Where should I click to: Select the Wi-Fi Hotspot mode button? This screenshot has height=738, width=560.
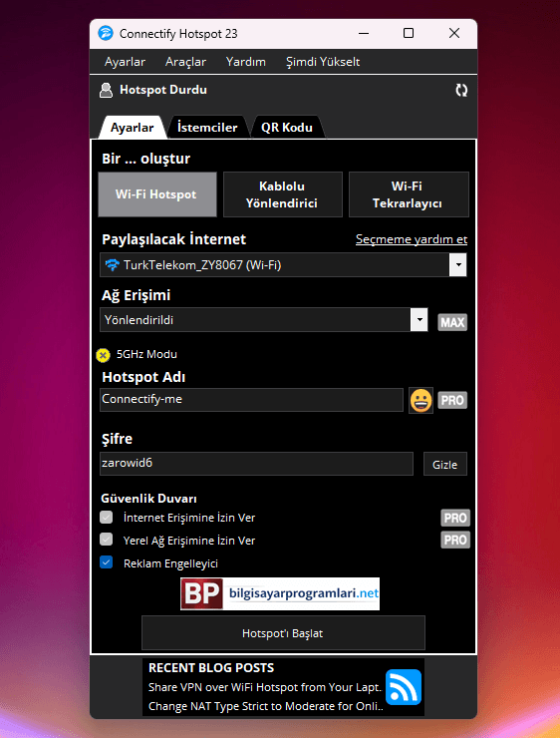(x=157, y=194)
